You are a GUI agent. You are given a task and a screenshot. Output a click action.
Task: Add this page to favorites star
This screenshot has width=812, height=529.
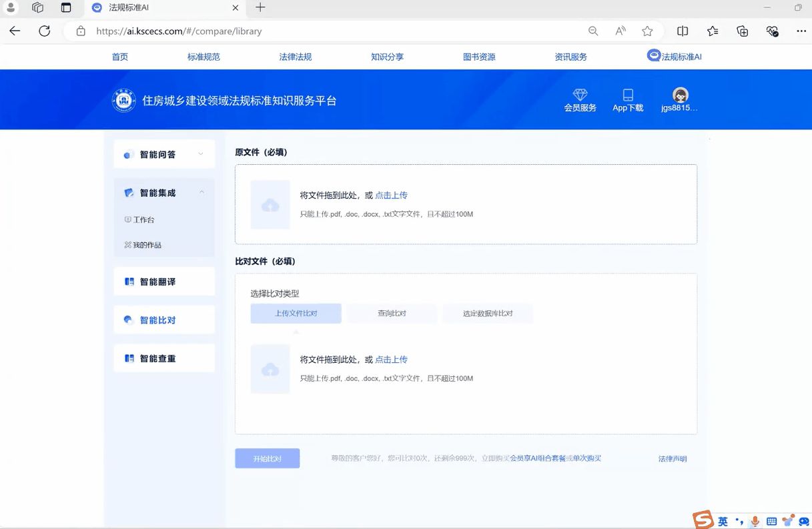[x=647, y=31]
